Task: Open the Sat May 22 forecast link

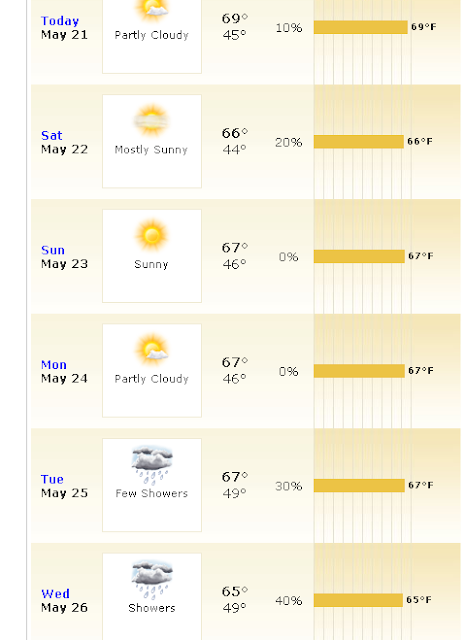Action: click(52, 136)
